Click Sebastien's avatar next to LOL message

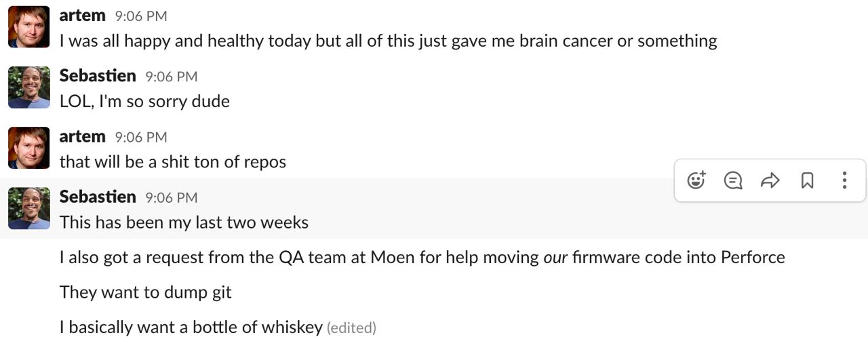point(29,87)
